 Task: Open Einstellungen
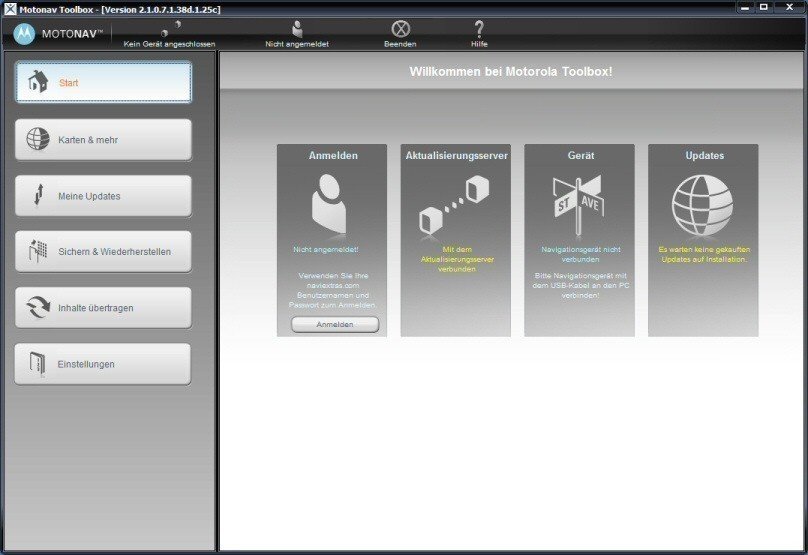click(x=103, y=364)
